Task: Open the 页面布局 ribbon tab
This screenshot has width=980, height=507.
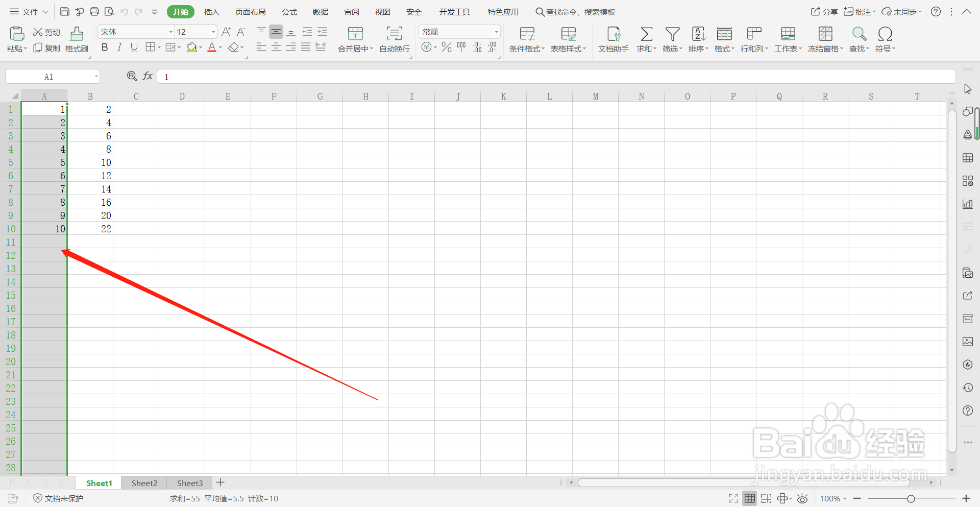Action: (250, 12)
